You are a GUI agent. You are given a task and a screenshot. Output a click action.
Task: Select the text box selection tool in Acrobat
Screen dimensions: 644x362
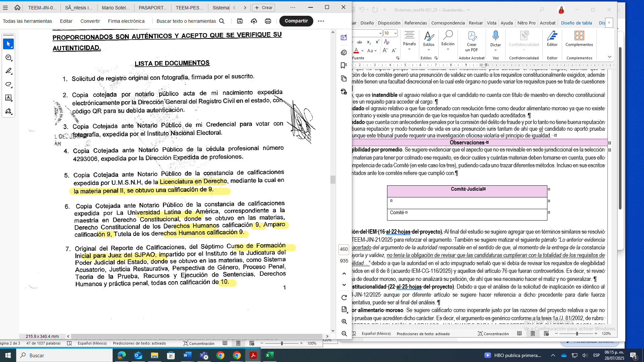point(8,98)
